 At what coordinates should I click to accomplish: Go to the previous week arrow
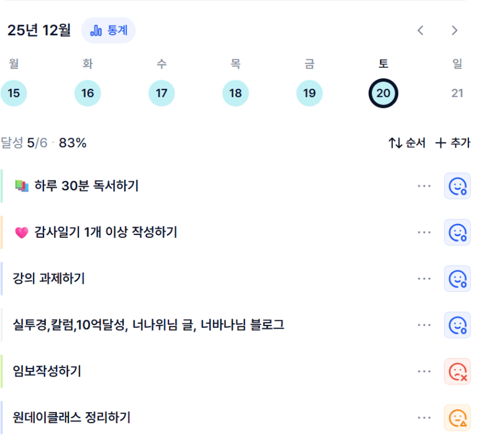click(x=421, y=31)
